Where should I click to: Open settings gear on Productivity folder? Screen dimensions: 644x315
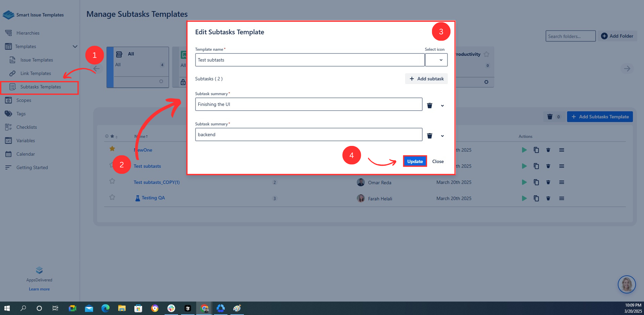click(x=486, y=82)
